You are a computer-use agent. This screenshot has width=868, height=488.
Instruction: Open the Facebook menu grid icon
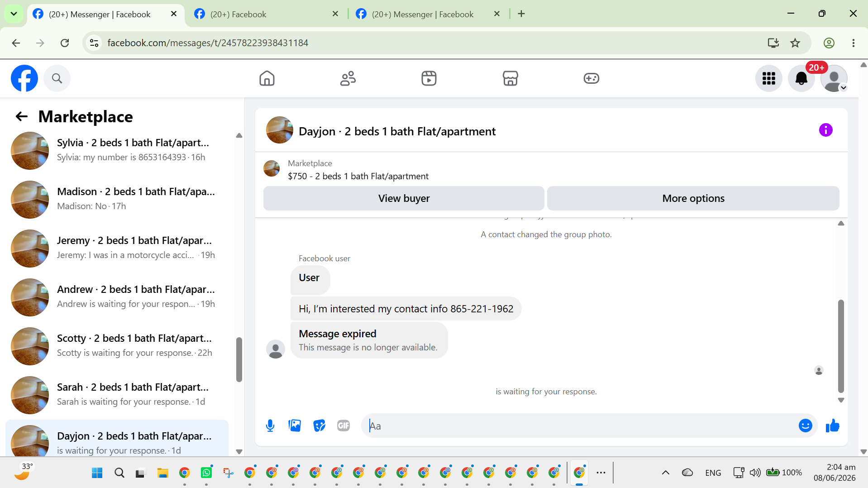point(769,78)
